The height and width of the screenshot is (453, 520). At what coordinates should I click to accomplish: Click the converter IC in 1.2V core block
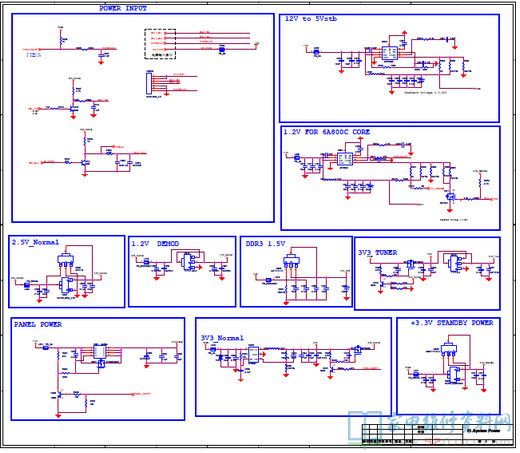345,159
